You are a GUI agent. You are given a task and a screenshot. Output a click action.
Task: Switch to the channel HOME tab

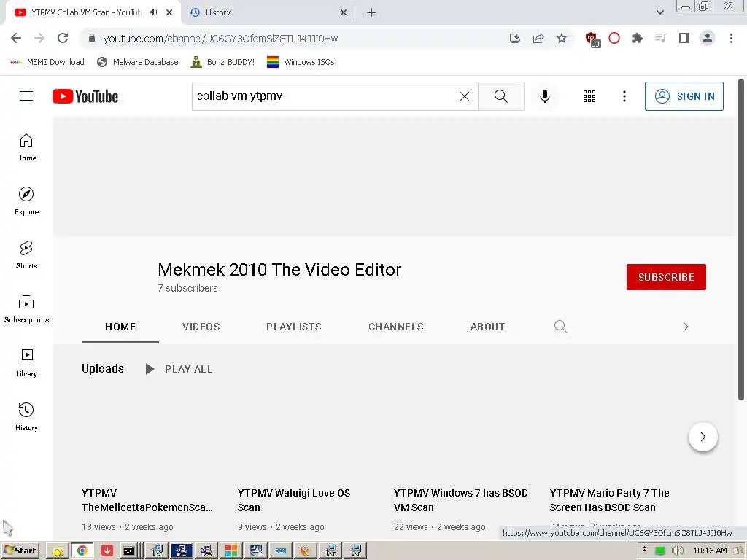point(120,327)
